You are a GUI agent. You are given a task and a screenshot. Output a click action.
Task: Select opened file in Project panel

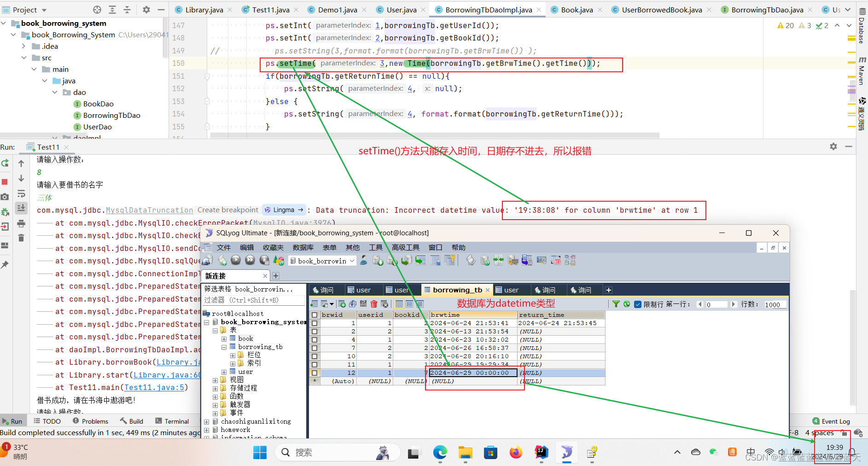coord(97,10)
